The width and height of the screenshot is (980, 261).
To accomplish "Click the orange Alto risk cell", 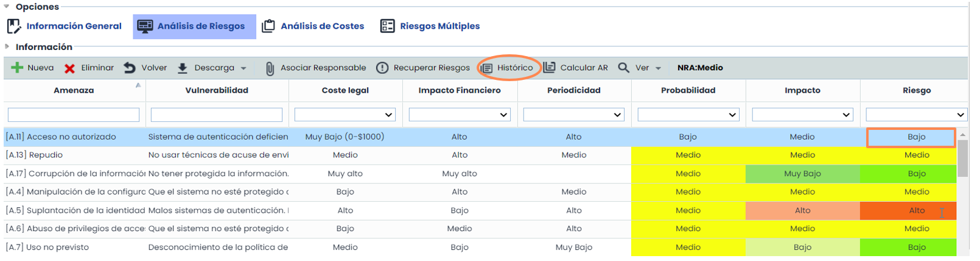I will (x=908, y=210).
